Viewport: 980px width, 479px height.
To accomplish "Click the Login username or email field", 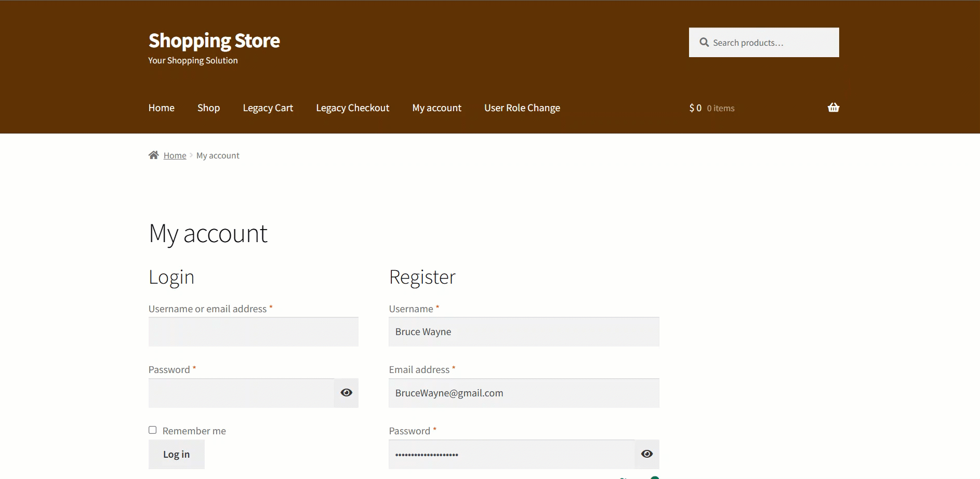I will coord(253,332).
